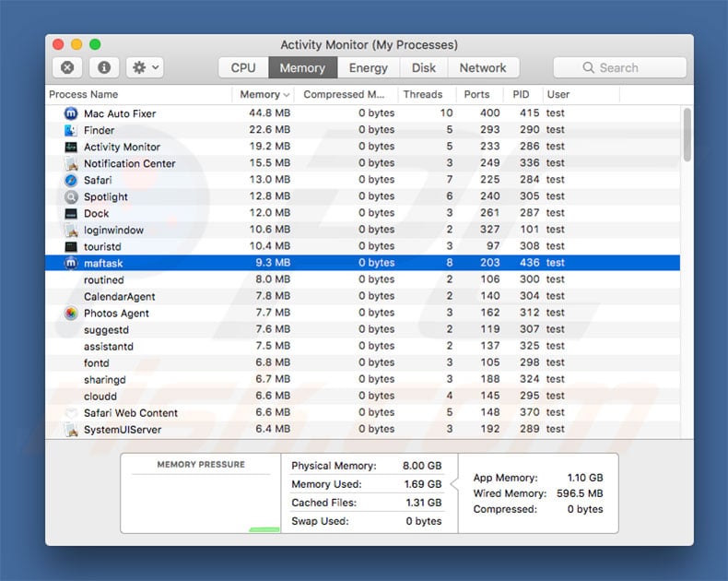
Task: Sort by Compressed Memory column header
Action: point(346,94)
